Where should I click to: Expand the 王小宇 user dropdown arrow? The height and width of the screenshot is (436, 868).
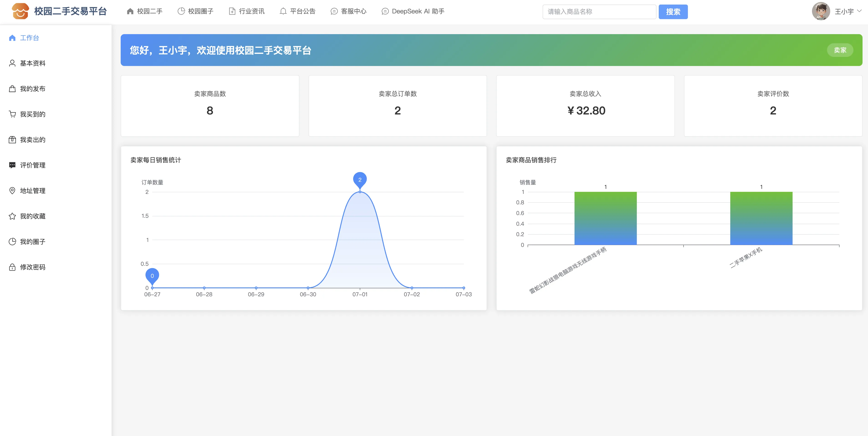point(859,11)
